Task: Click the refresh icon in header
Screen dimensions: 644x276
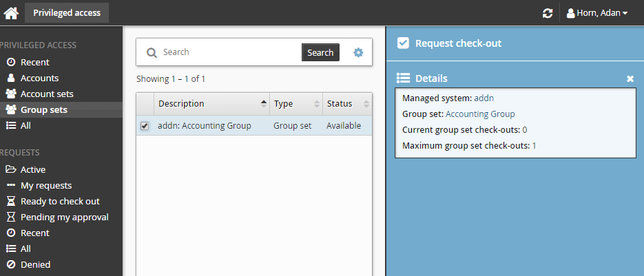Action: [548, 13]
